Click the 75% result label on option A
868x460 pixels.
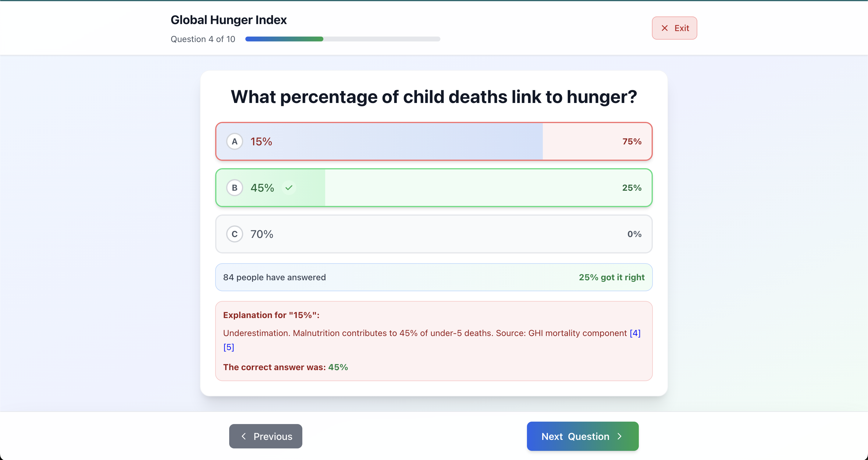pos(631,141)
